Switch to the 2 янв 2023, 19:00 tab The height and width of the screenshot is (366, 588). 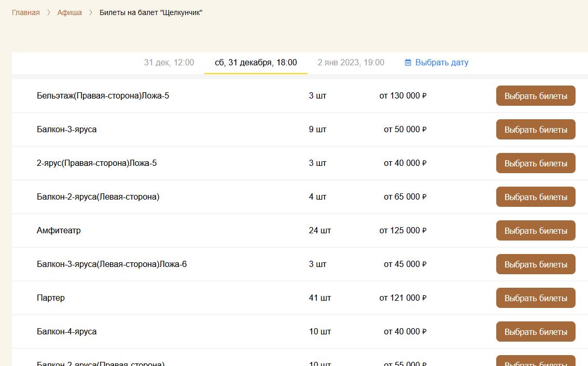point(351,62)
